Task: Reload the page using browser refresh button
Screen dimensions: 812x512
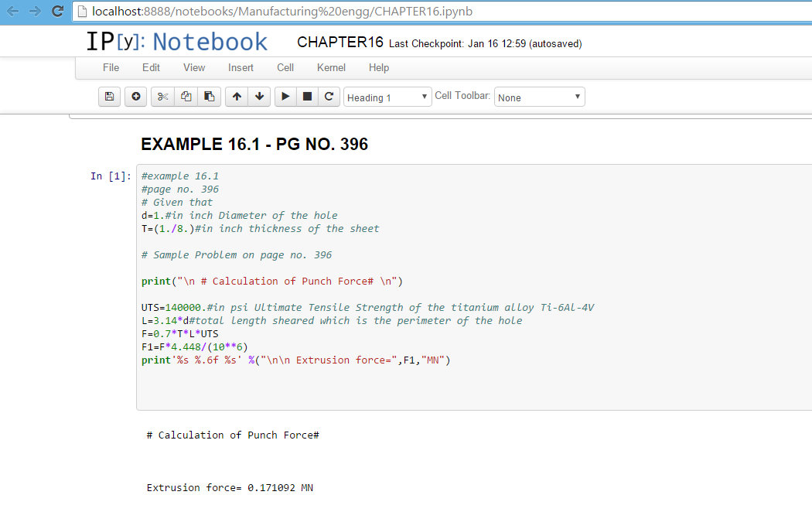Action: click(57, 12)
